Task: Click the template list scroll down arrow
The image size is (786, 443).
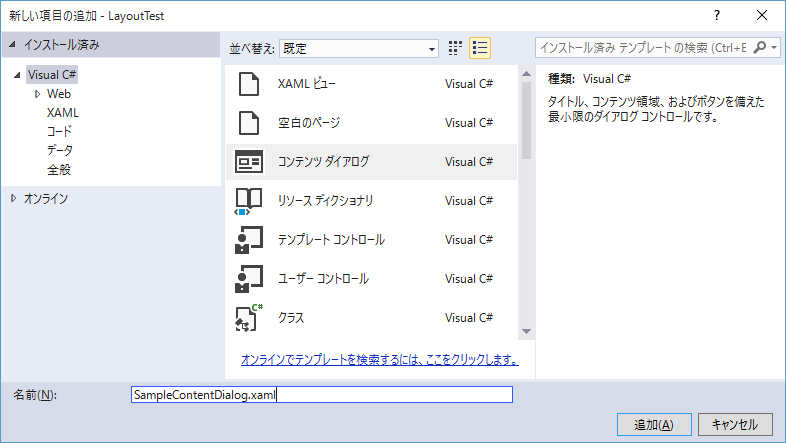Action: coord(526,331)
